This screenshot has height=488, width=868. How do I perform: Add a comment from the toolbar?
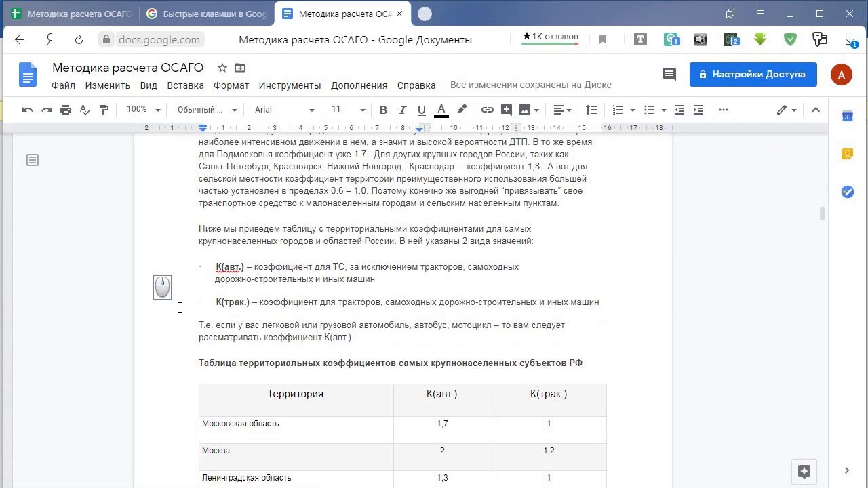pyautogui.click(x=506, y=110)
